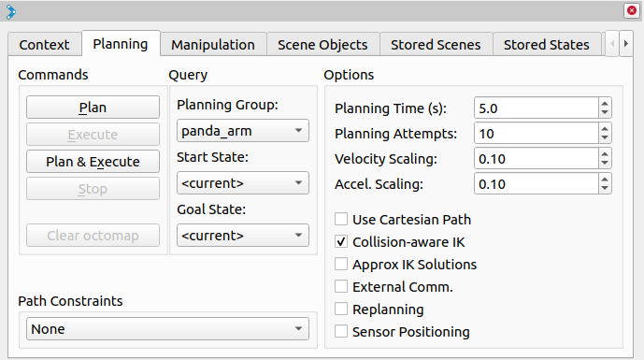Close the panel with red X icon
The width and height of the screenshot is (644, 360).
632,10
